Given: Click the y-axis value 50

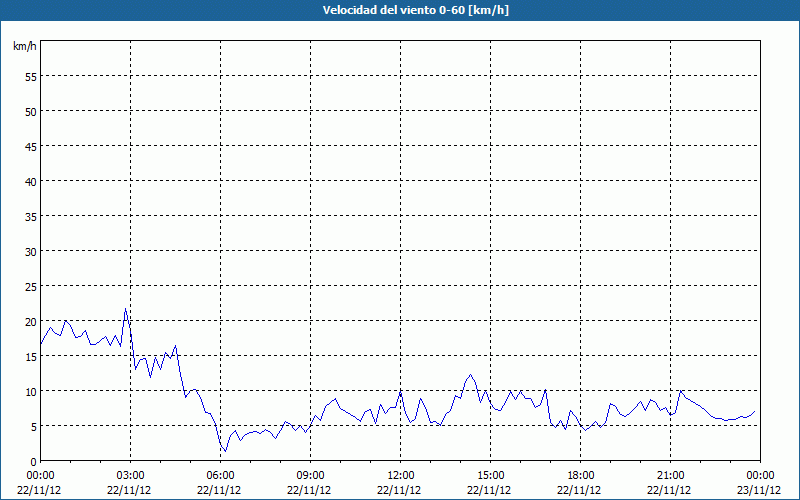Looking at the screenshot, I should (x=31, y=112).
